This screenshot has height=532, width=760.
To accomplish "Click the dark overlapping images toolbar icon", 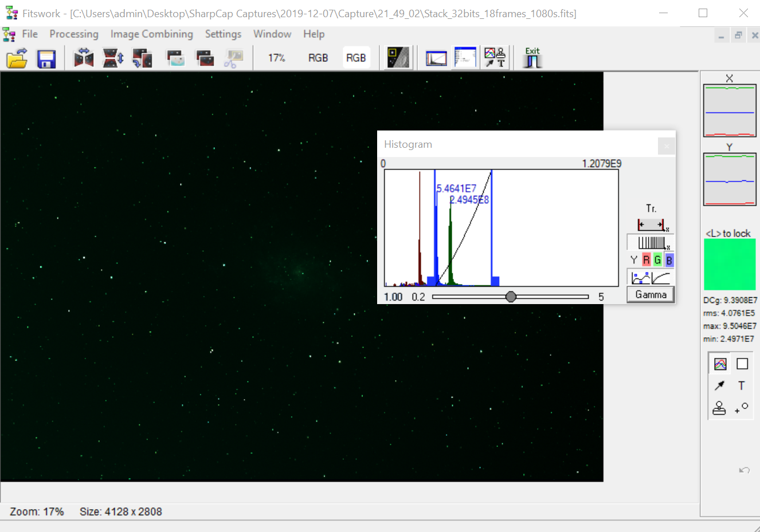I will coord(205,58).
